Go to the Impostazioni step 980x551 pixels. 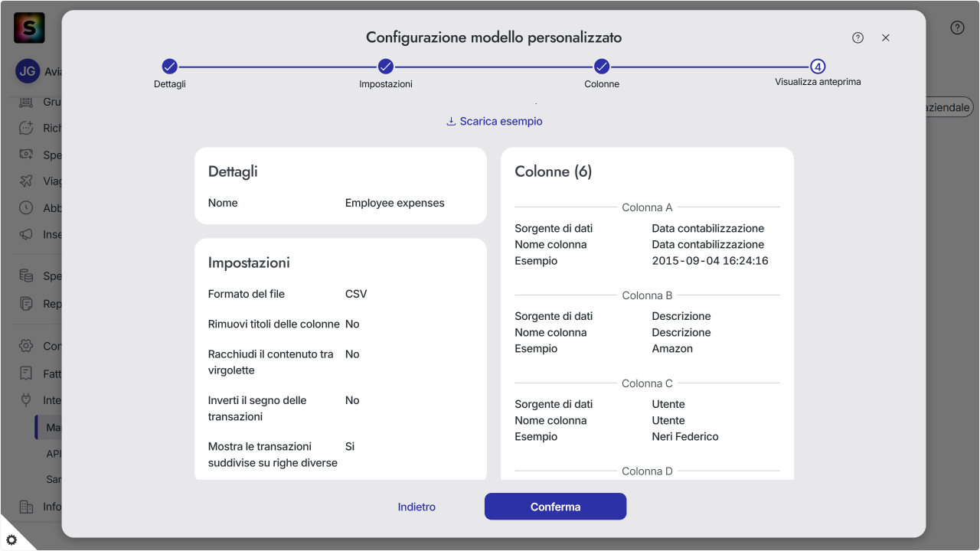pyautogui.click(x=386, y=74)
